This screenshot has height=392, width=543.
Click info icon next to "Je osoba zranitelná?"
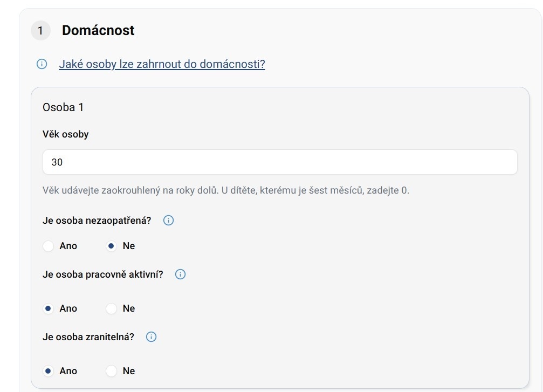click(152, 337)
